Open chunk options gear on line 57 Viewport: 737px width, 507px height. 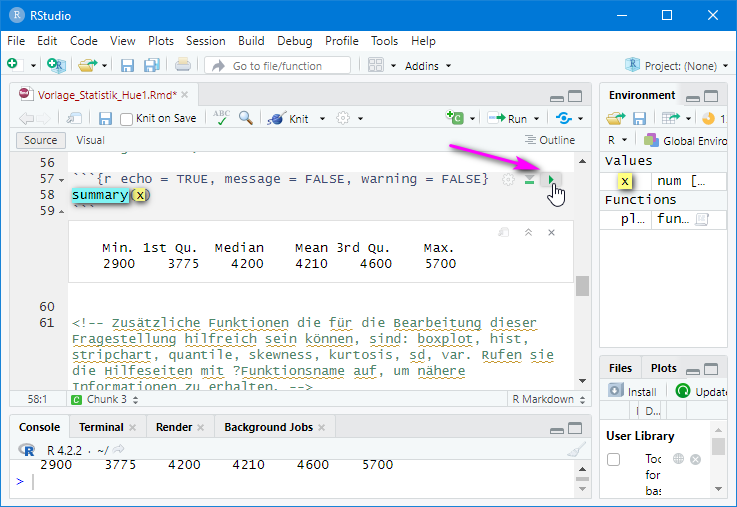point(508,179)
